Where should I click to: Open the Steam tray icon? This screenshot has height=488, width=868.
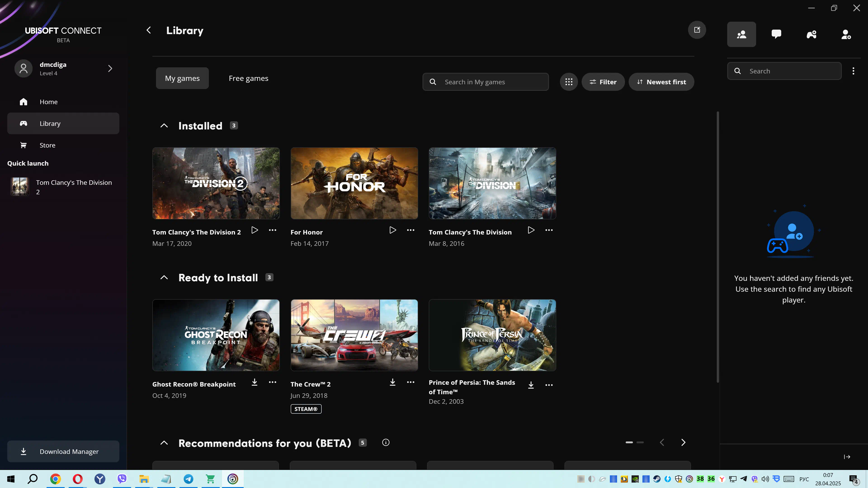point(657,479)
